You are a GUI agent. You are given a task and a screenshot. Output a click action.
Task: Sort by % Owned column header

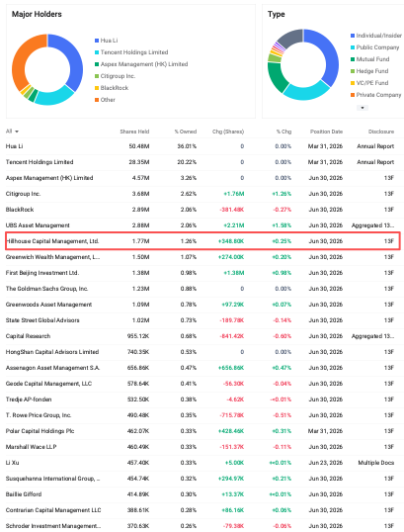point(186,132)
